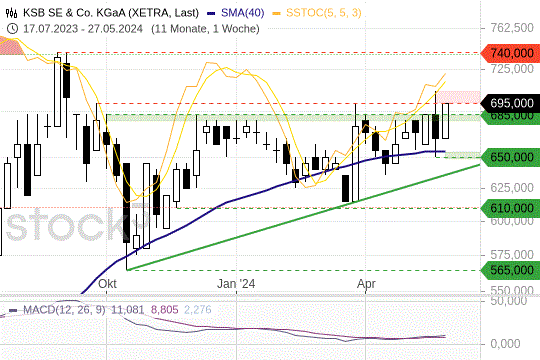Click the green 650,000 support price tag

point(510,157)
